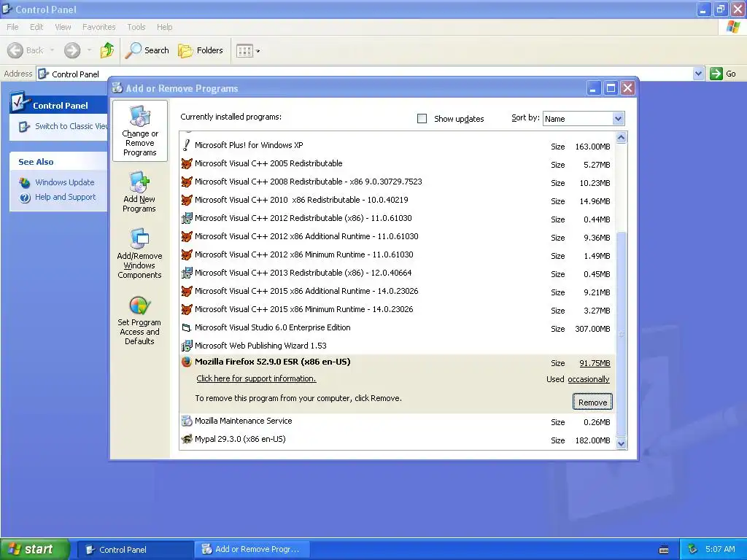Click the Address bar field showing Control Panel

[x=365, y=74]
